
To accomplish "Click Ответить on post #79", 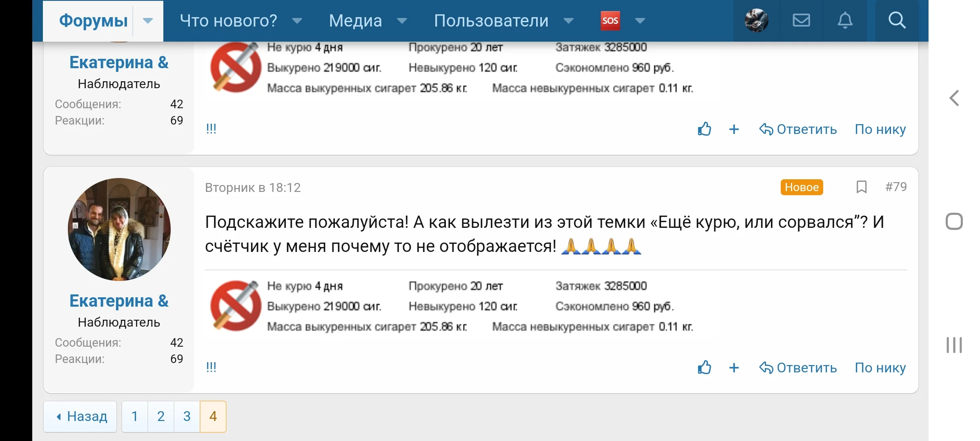I will point(798,368).
